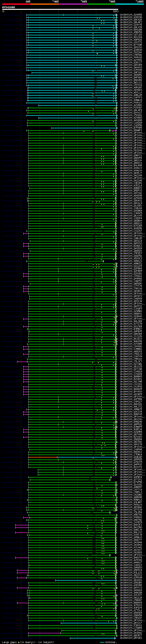This screenshot has width=146, height=644.
Task: Select hit label UniRef100_A8Q1C2
Action: [131, 223]
